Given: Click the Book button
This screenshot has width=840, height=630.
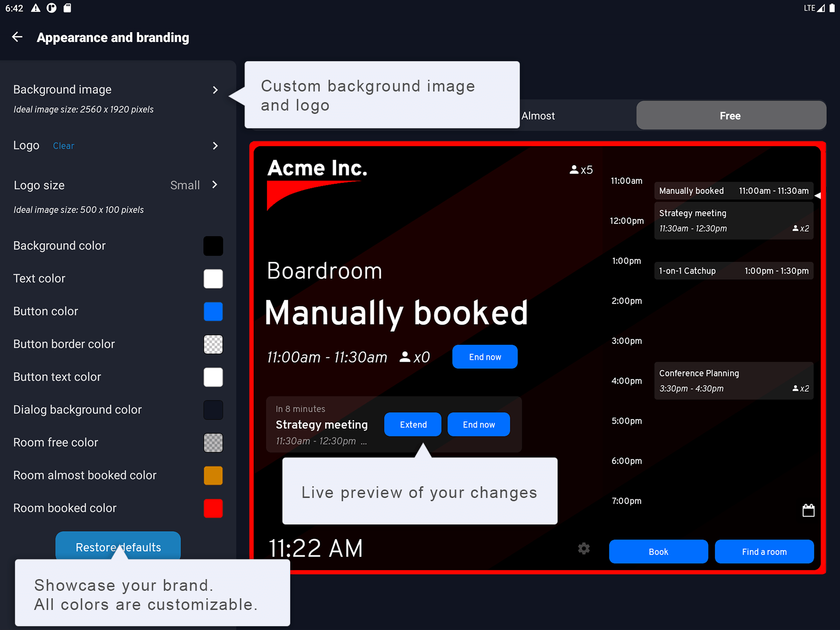Looking at the screenshot, I should 658,552.
